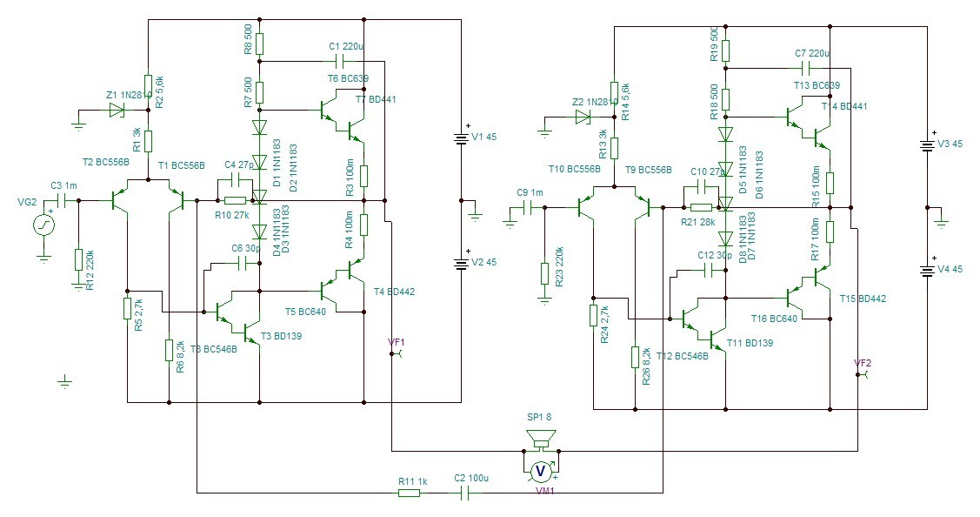The width and height of the screenshot is (980, 517).
Task: Select the VG2 signal generator symbol
Action: point(43,225)
